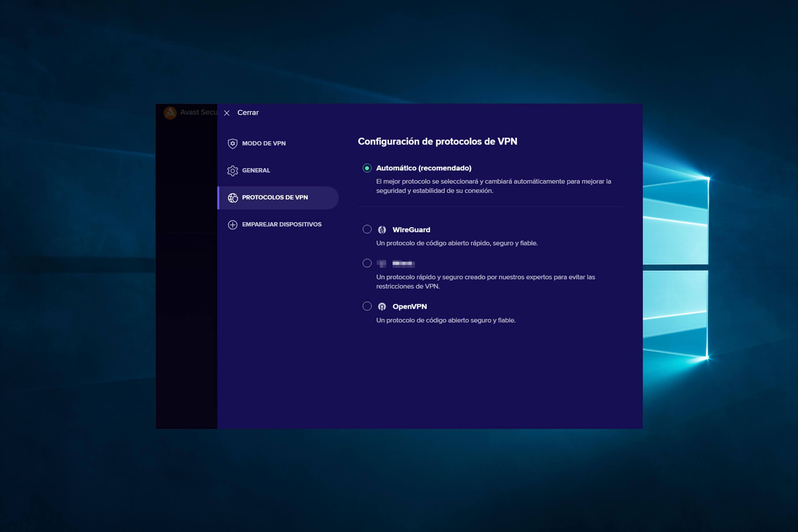Click the OpenVPN logo icon
Viewport: 798px width, 532px height.
(x=382, y=307)
